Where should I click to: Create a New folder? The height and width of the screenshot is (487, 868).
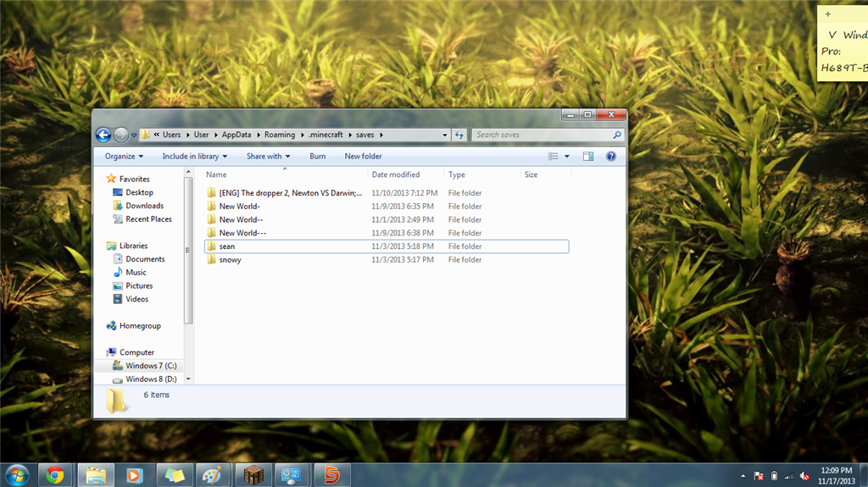363,156
